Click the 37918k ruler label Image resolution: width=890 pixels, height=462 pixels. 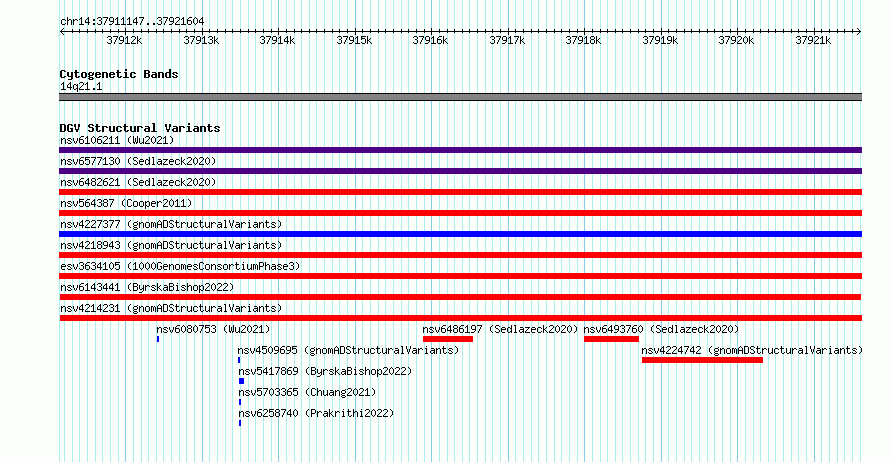[583, 40]
